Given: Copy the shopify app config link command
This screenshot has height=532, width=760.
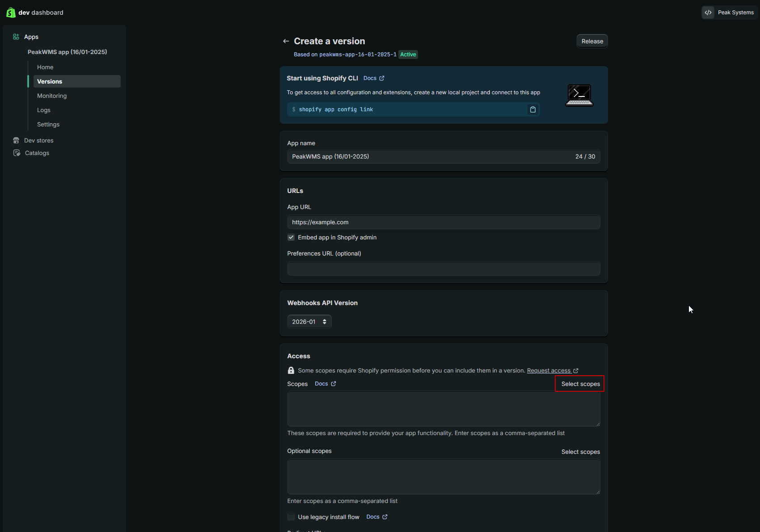Looking at the screenshot, I should click(533, 109).
